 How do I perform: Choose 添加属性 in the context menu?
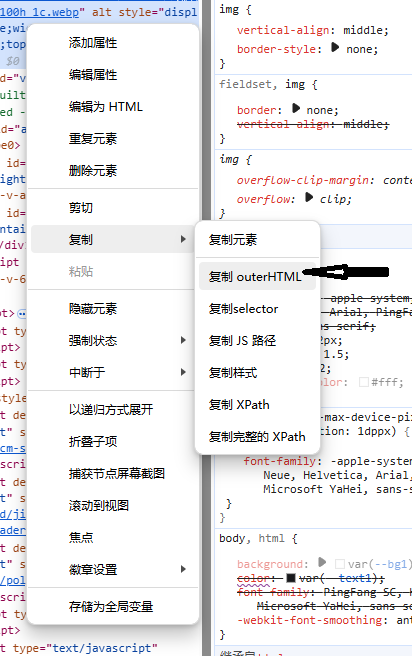(x=113, y=43)
